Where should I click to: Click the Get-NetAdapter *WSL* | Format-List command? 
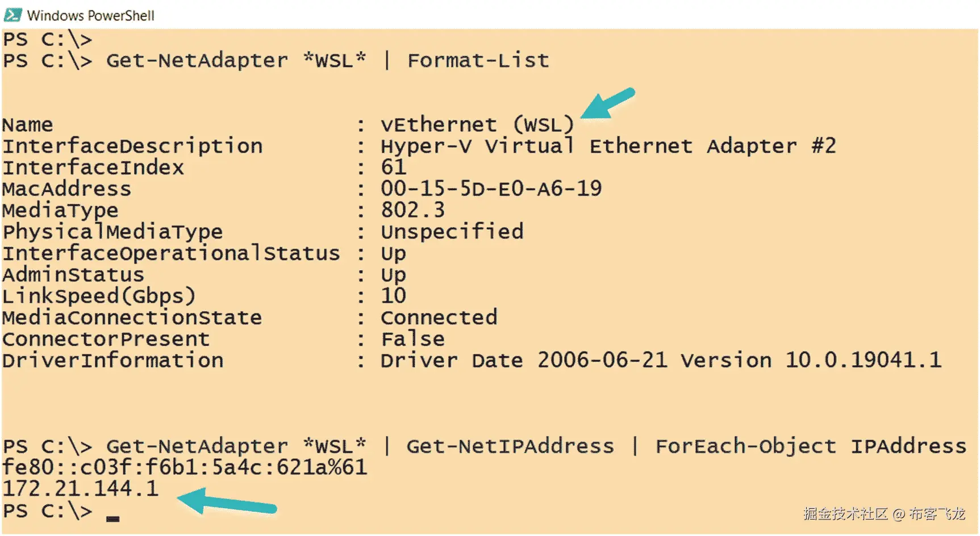tap(327, 60)
